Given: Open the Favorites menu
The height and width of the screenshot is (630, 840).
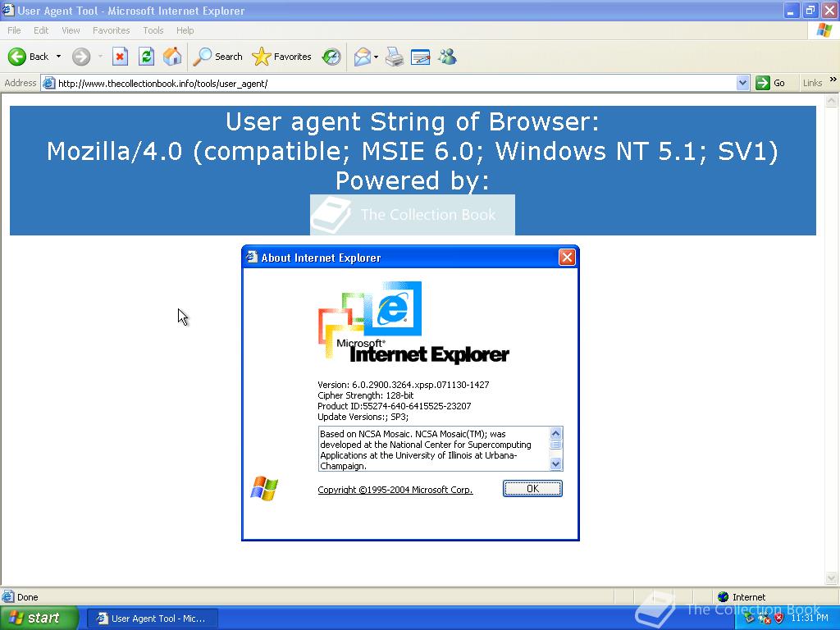Looking at the screenshot, I should [x=111, y=30].
